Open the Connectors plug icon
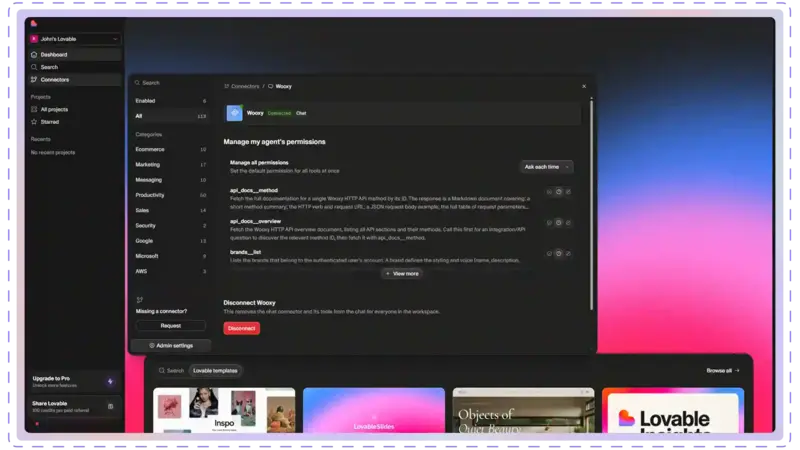 tap(34, 80)
